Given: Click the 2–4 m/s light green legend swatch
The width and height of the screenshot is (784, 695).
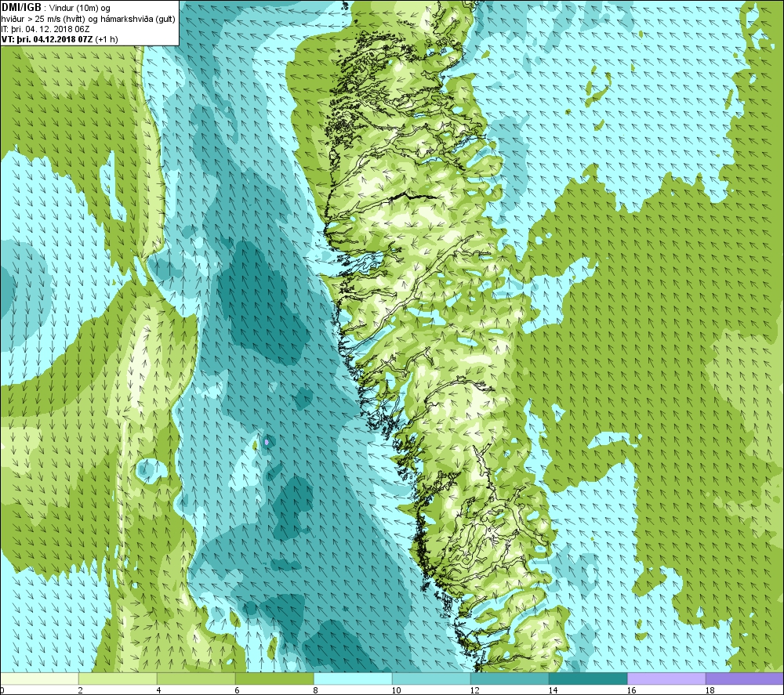Looking at the screenshot, I should (x=118, y=679).
